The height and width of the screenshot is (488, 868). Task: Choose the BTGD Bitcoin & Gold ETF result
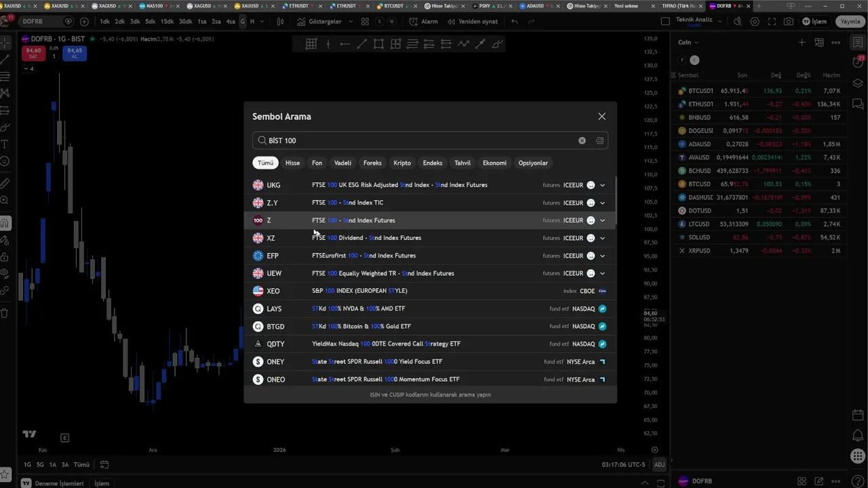[x=430, y=326]
